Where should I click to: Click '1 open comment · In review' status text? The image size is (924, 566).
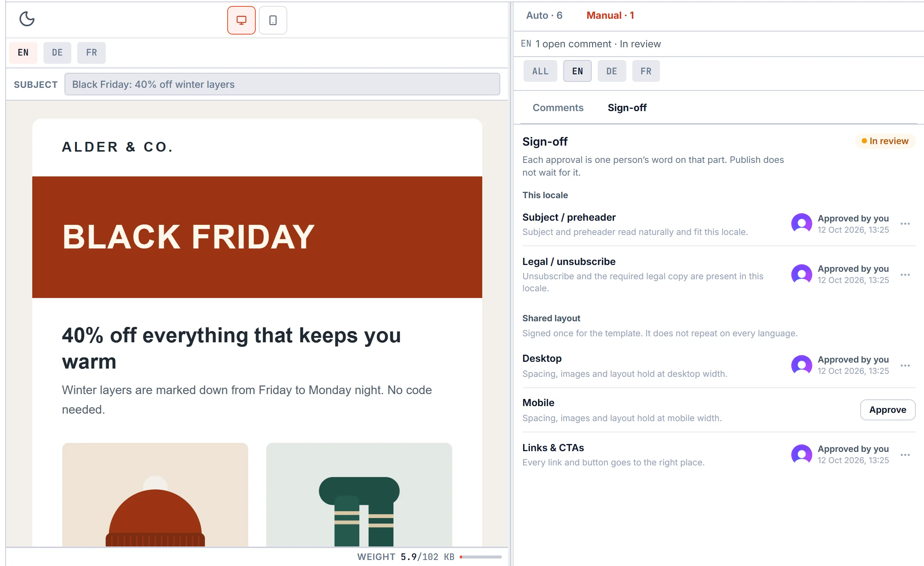(x=598, y=44)
